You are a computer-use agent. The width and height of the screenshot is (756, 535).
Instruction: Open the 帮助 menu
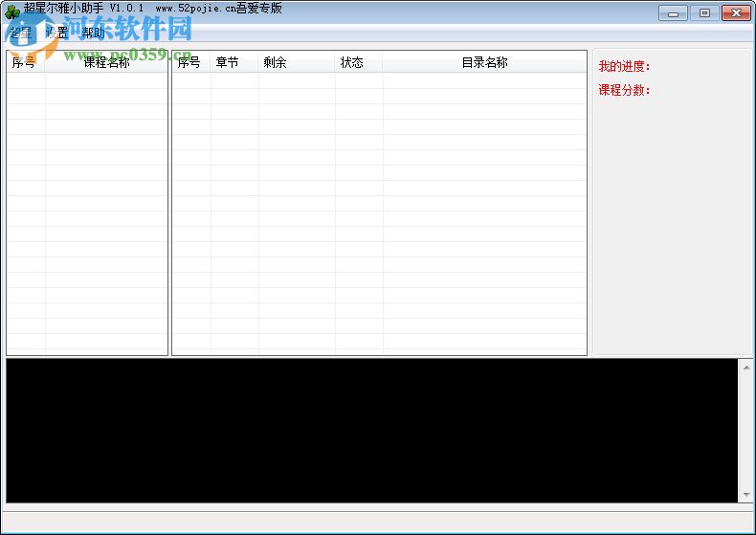pyautogui.click(x=93, y=33)
